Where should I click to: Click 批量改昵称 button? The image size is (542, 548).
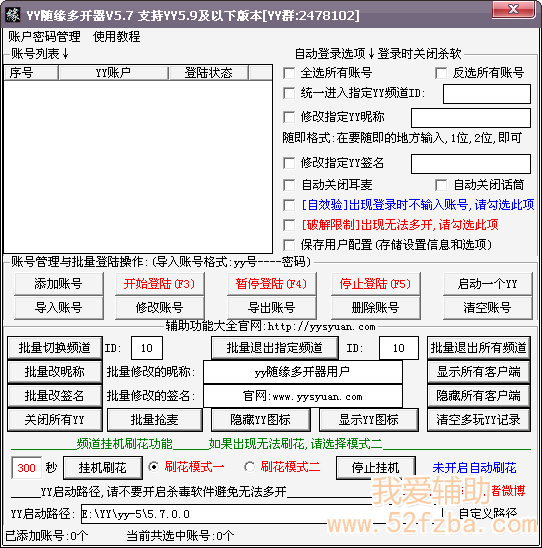click(x=55, y=372)
